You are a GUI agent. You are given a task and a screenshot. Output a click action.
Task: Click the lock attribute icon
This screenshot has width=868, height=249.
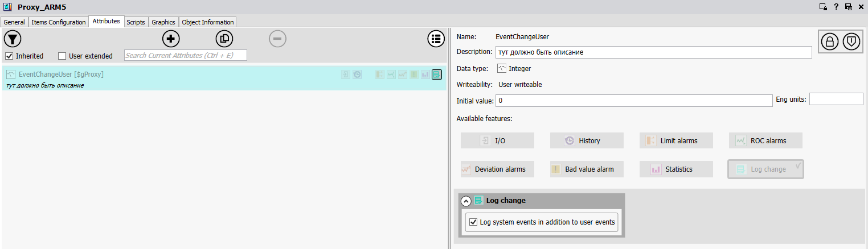(x=830, y=42)
